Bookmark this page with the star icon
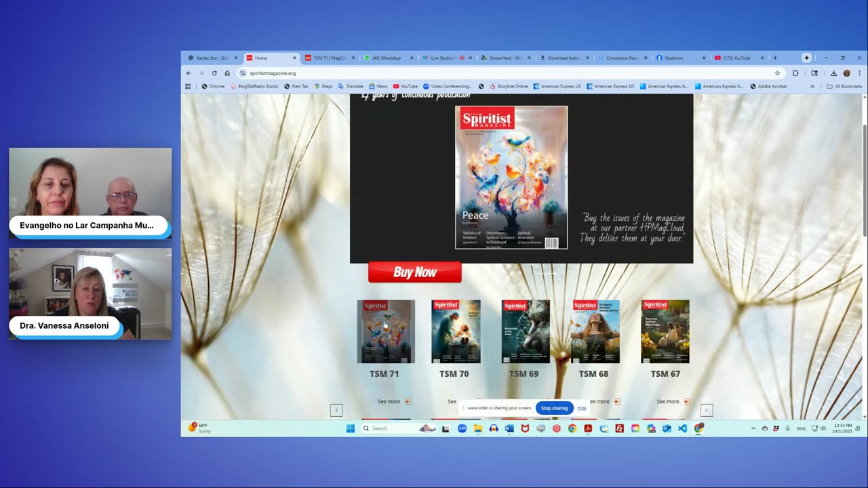 click(777, 73)
